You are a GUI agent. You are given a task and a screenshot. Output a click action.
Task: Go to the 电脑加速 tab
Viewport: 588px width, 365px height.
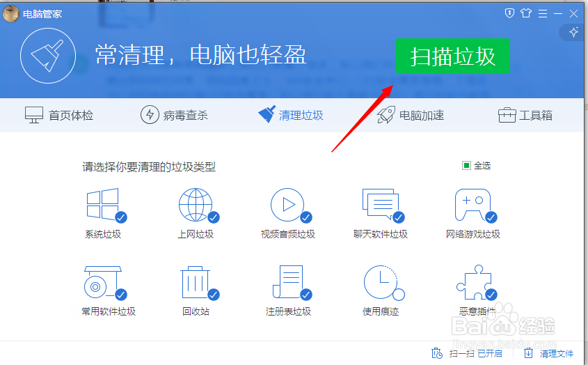411,115
